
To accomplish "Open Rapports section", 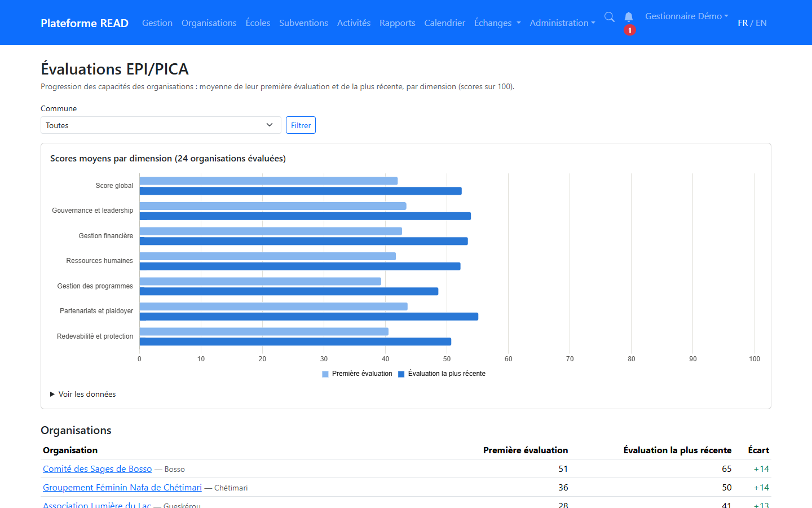I will pyautogui.click(x=398, y=23).
